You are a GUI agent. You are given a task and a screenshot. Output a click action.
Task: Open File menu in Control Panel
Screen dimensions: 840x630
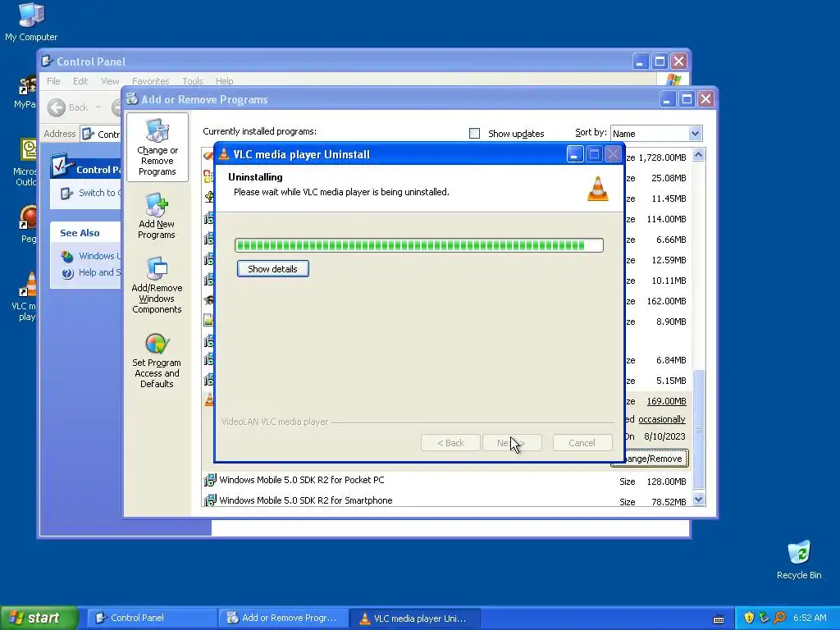tap(53, 81)
